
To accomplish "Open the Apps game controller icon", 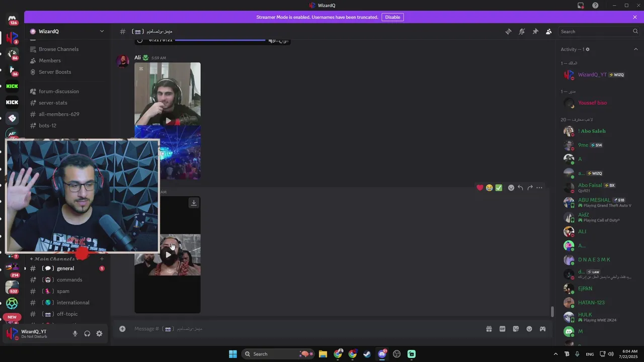I will click(542, 329).
